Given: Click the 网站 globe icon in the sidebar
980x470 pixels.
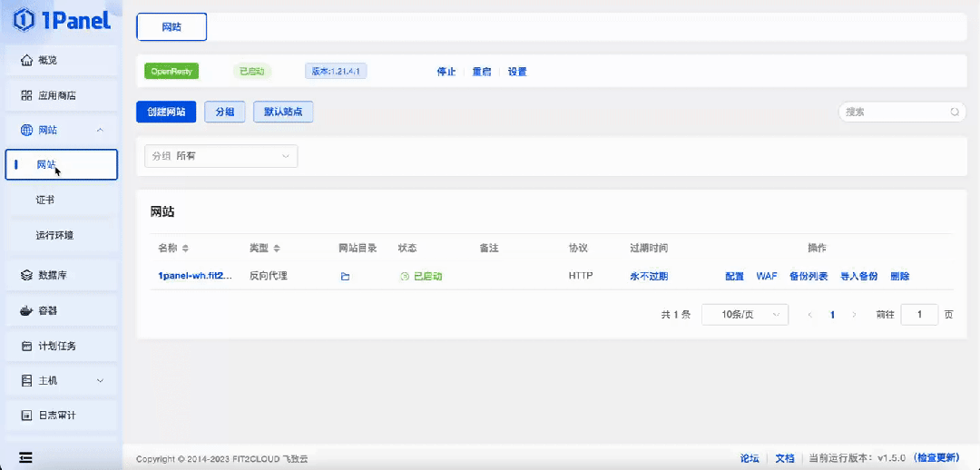Looking at the screenshot, I should click(x=26, y=130).
